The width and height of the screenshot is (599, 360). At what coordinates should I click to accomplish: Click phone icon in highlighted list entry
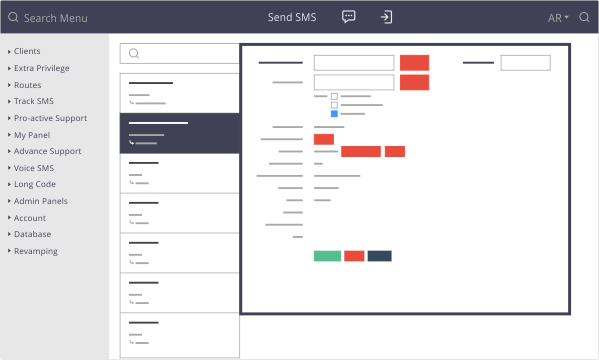tap(131, 143)
